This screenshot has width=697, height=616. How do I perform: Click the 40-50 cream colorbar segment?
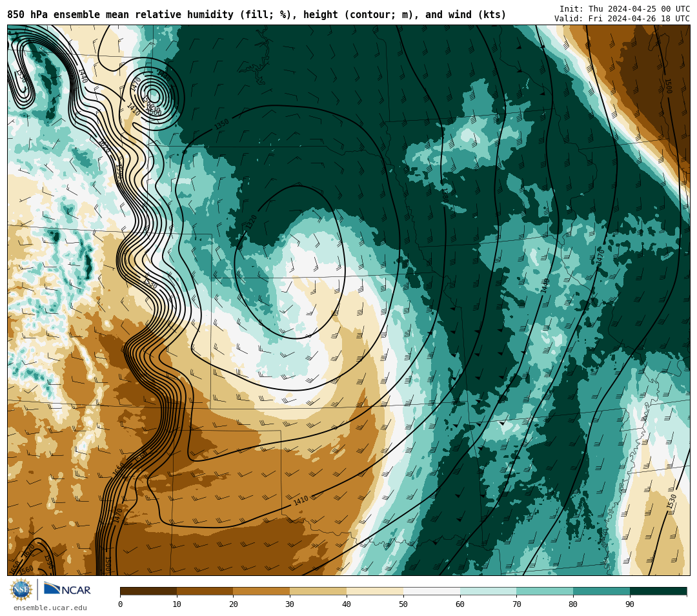pyautogui.click(x=375, y=591)
